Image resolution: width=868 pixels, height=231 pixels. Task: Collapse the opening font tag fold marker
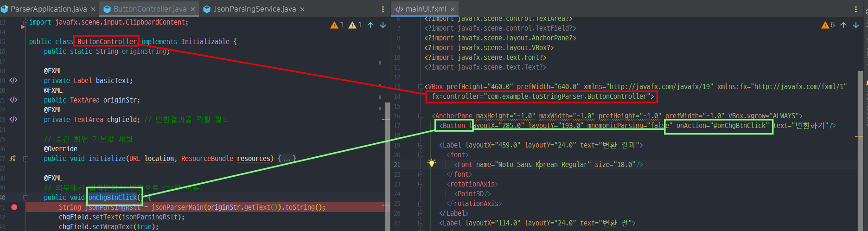tap(421, 155)
